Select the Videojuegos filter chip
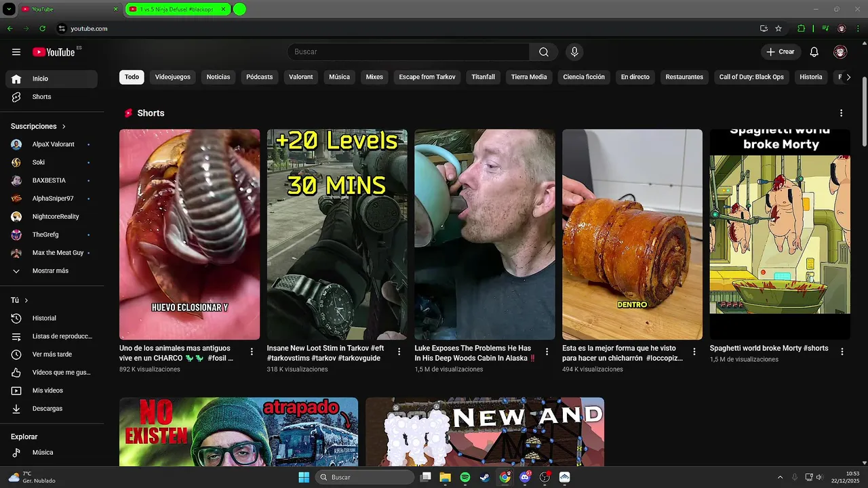This screenshot has height=488, width=868. pyautogui.click(x=173, y=77)
